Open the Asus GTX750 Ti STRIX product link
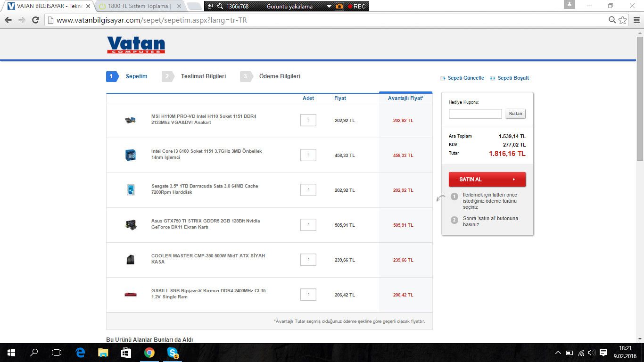Screen dimensions: 644x362 206,224
